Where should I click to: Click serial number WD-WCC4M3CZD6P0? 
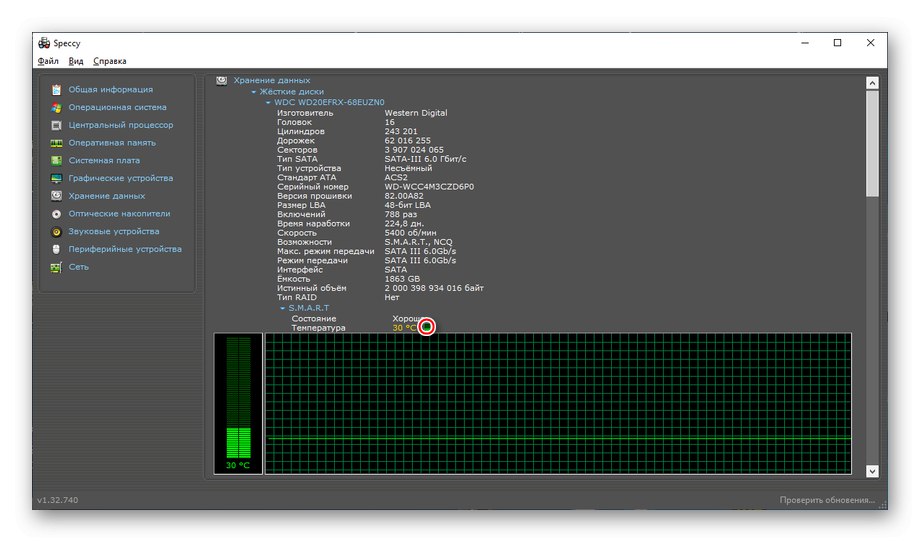click(429, 187)
